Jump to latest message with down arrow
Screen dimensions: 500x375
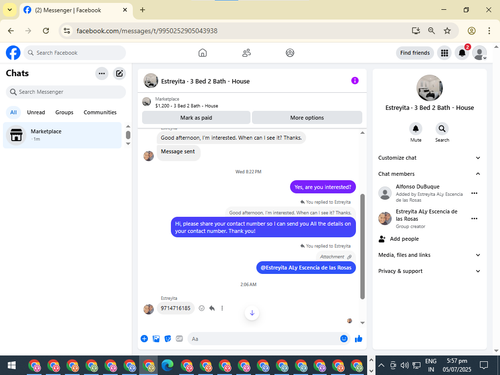point(252,313)
